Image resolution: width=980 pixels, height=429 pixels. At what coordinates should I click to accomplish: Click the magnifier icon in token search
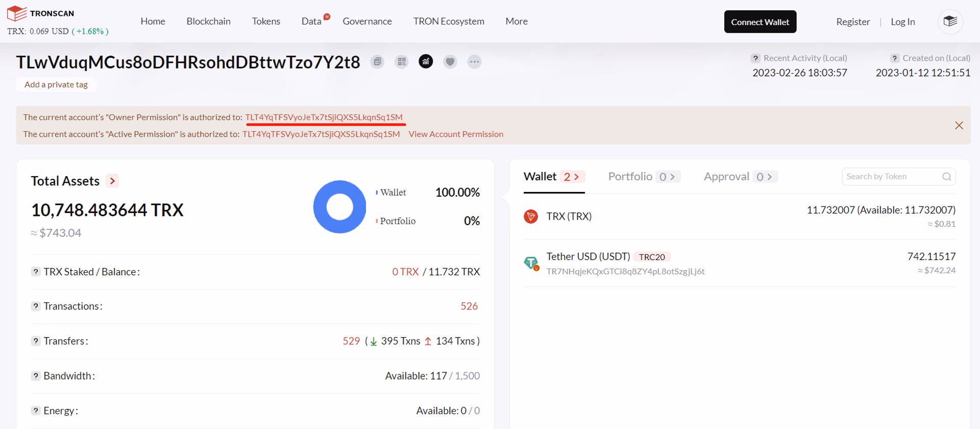pos(946,177)
